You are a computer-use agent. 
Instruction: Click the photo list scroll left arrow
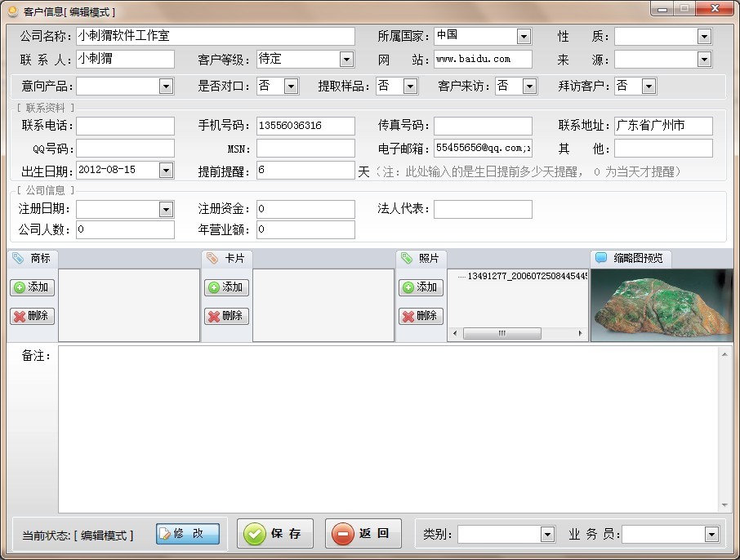coord(455,334)
